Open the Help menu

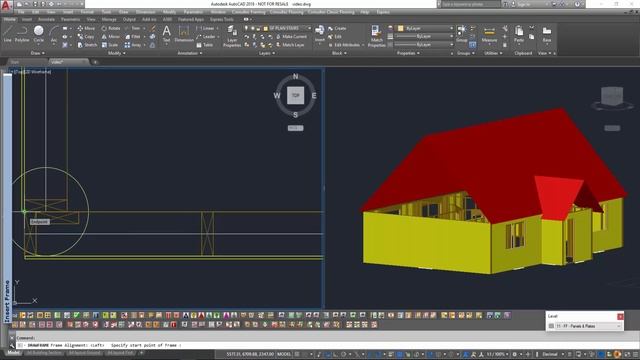tap(364, 12)
